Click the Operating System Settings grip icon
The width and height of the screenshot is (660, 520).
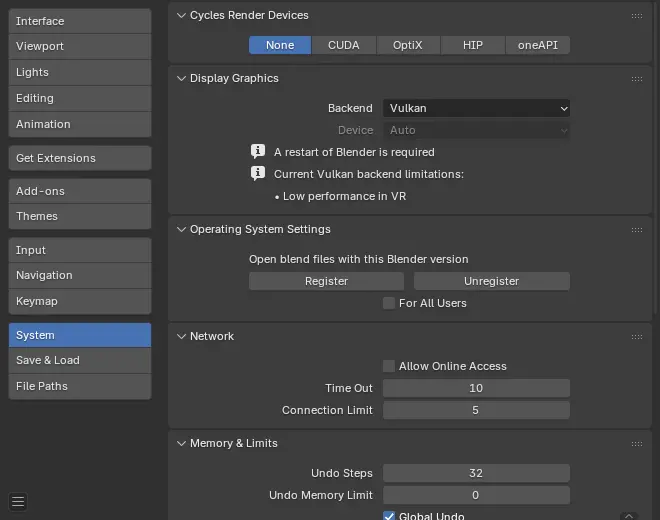point(637,230)
